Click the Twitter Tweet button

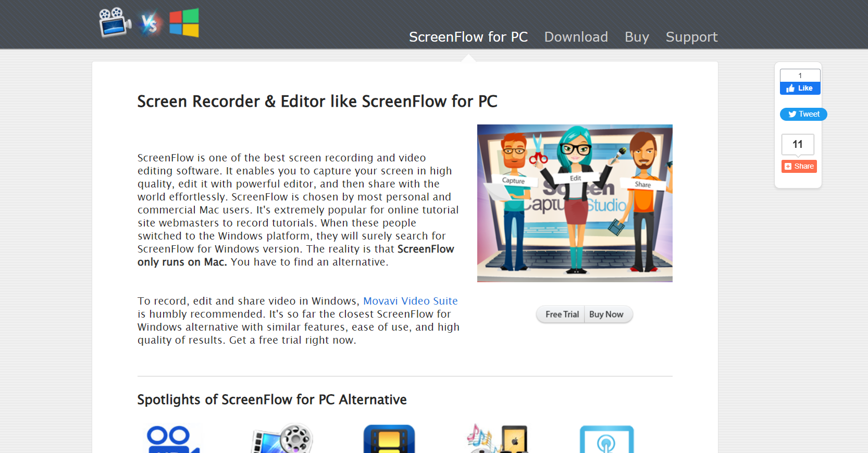pos(803,114)
